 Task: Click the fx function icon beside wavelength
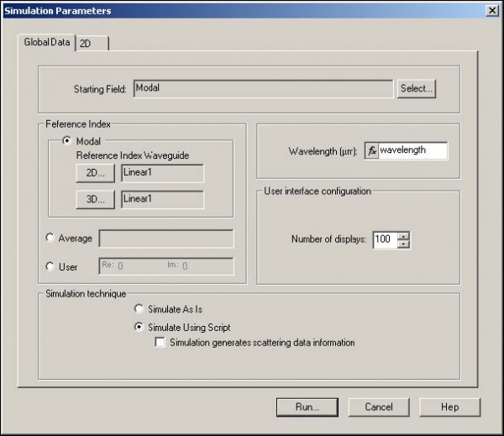(x=371, y=150)
